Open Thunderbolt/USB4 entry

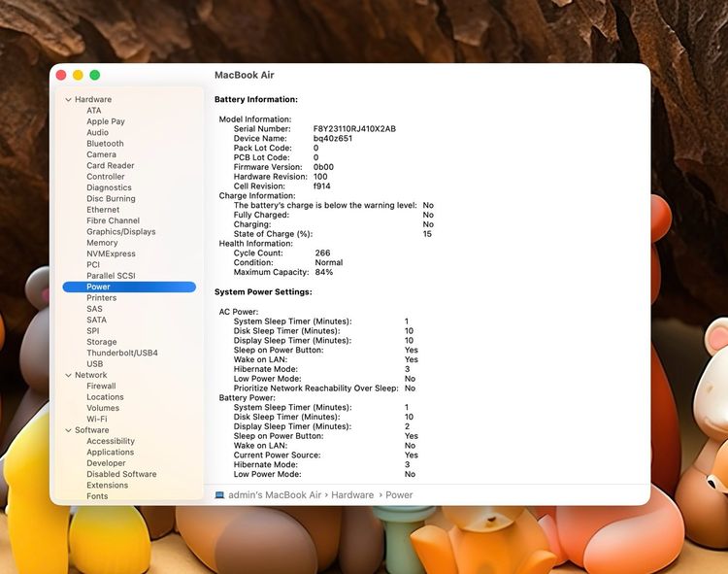pos(122,353)
